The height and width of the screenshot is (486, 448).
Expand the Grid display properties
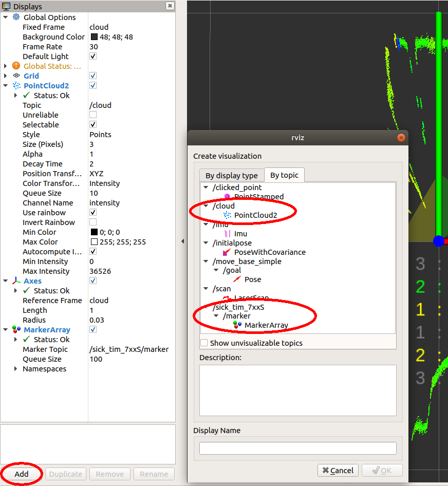pyautogui.click(x=6, y=76)
